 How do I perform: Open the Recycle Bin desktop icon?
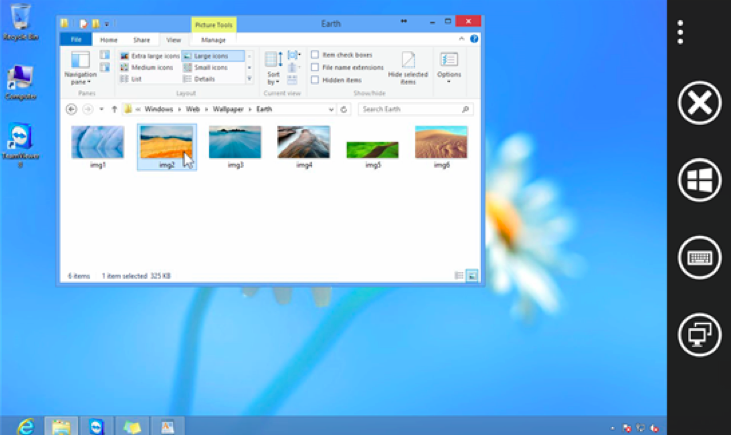click(x=21, y=22)
